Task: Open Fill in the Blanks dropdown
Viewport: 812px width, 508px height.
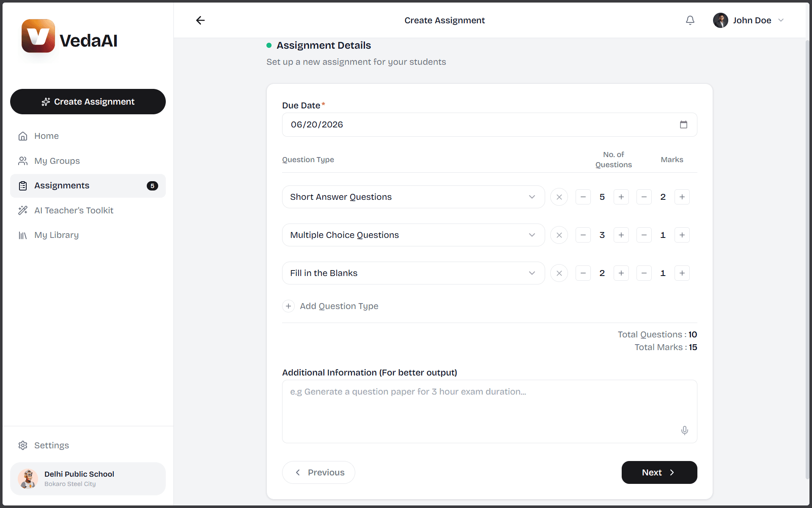Action: [413, 273]
